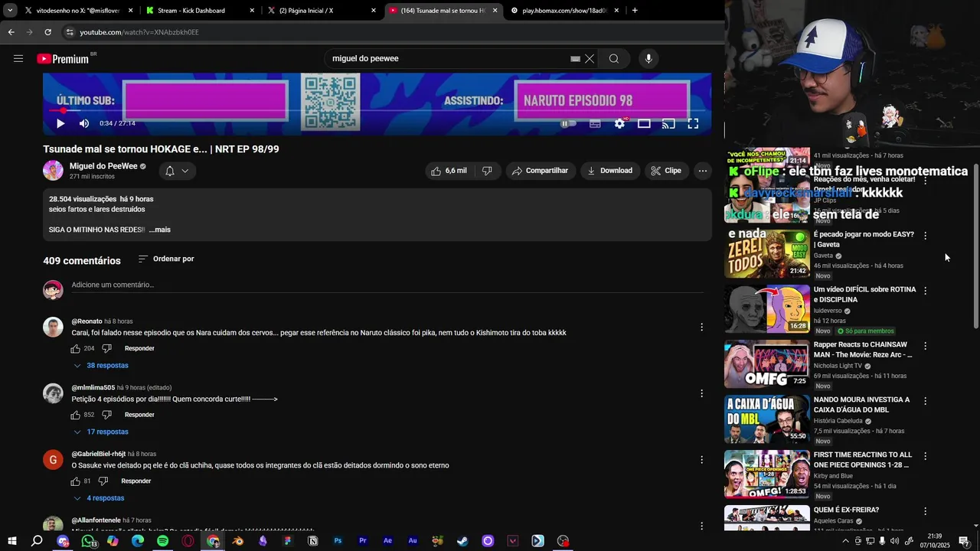The image size is (980, 551).
Task: Switch to the Stream - Kick Dashboard tab
Action: 198,11
